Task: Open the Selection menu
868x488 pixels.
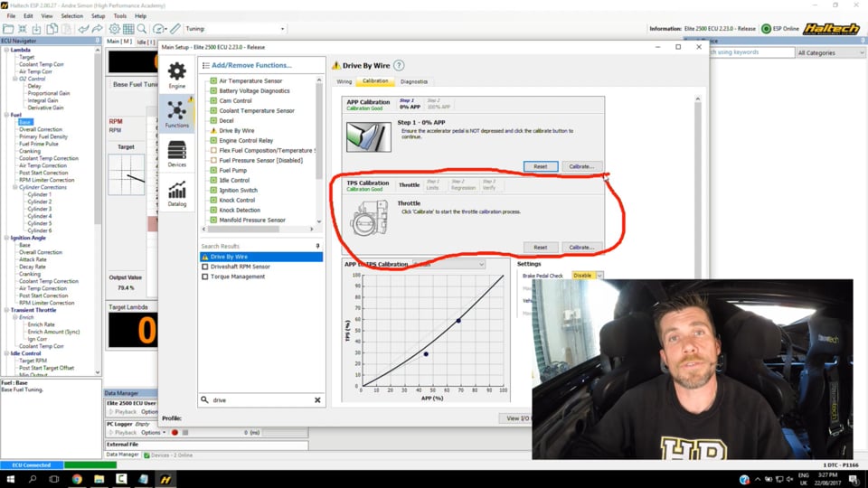Action: (x=72, y=16)
